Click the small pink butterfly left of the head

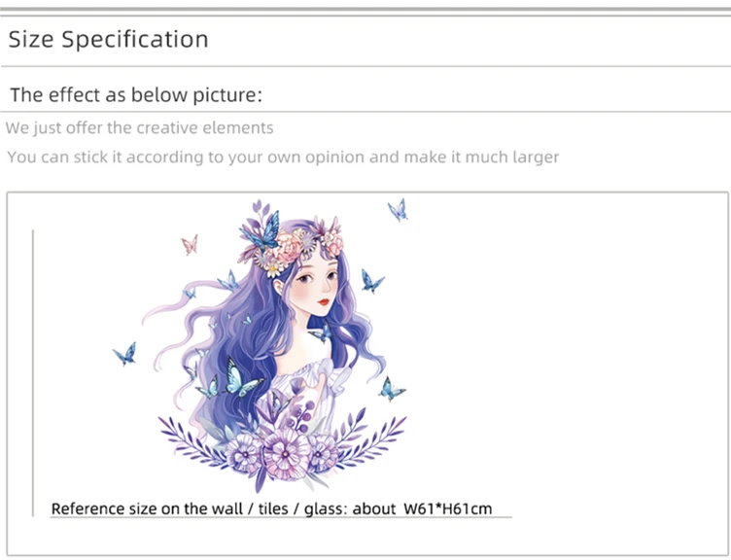(190, 245)
